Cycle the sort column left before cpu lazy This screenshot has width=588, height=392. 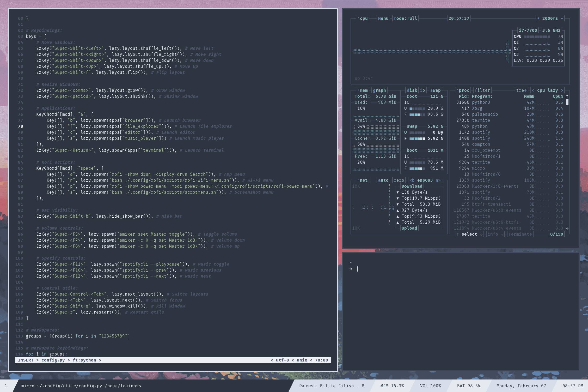coord(533,90)
